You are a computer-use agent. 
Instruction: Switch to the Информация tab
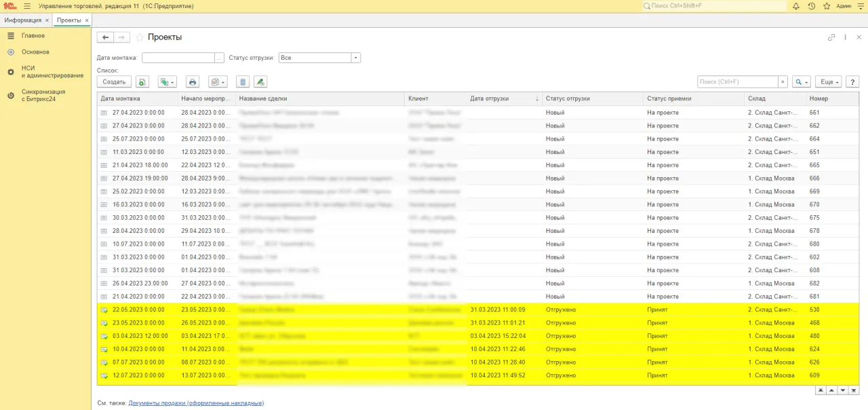(22, 20)
